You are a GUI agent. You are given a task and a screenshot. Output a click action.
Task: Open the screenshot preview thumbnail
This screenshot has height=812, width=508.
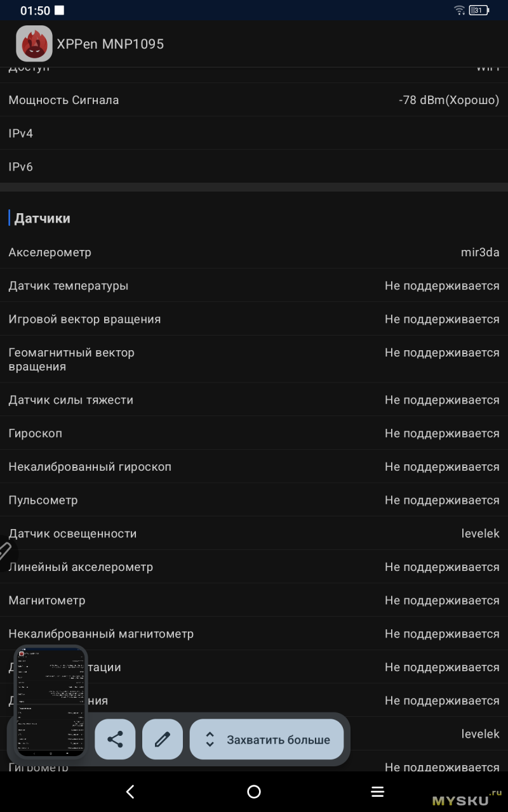(51, 701)
